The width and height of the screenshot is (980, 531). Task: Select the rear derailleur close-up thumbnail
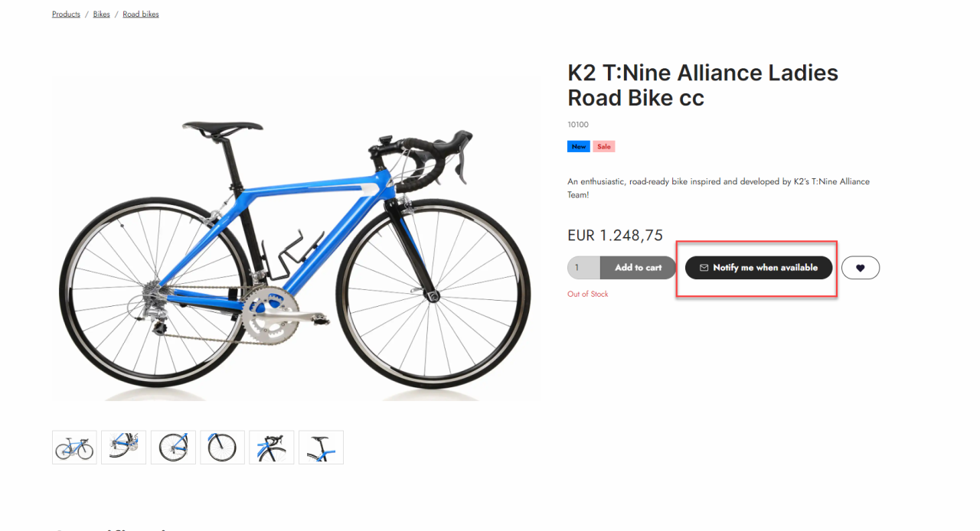tap(123, 448)
